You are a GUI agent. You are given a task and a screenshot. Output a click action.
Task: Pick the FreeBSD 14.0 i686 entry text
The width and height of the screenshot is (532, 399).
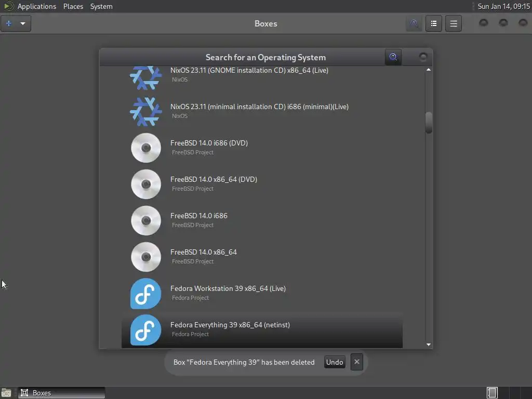(199, 216)
